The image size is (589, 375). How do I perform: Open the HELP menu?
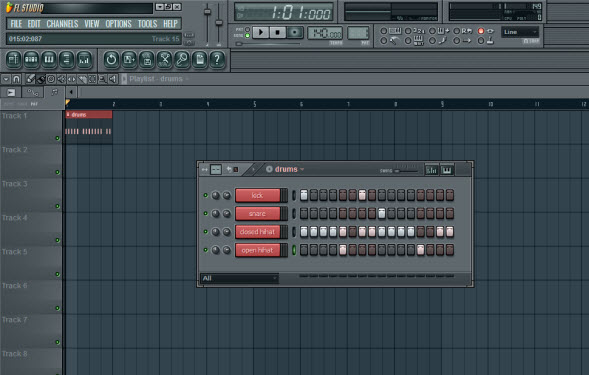(x=170, y=24)
